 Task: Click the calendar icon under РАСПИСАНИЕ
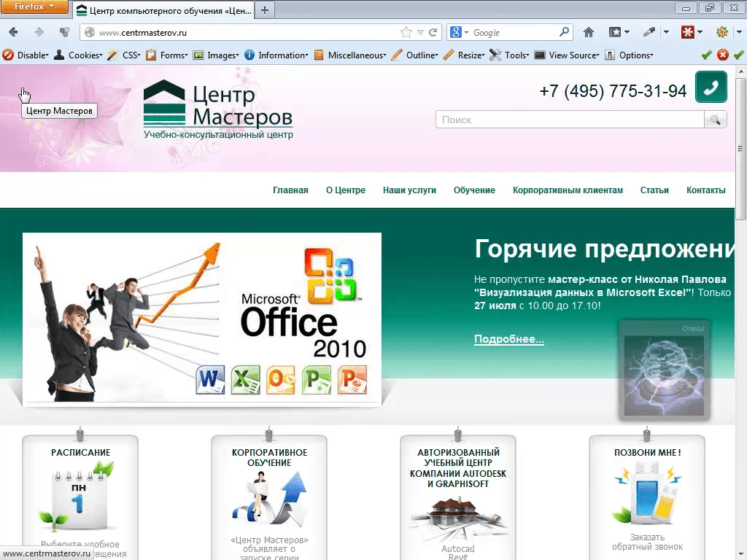pos(77,497)
